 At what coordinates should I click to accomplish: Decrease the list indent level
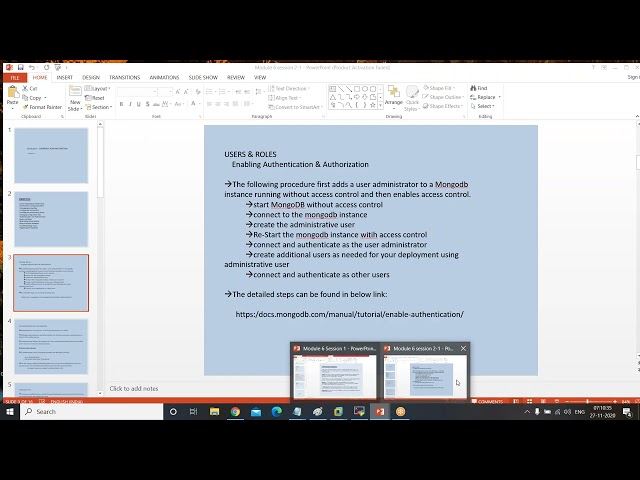(238, 92)
